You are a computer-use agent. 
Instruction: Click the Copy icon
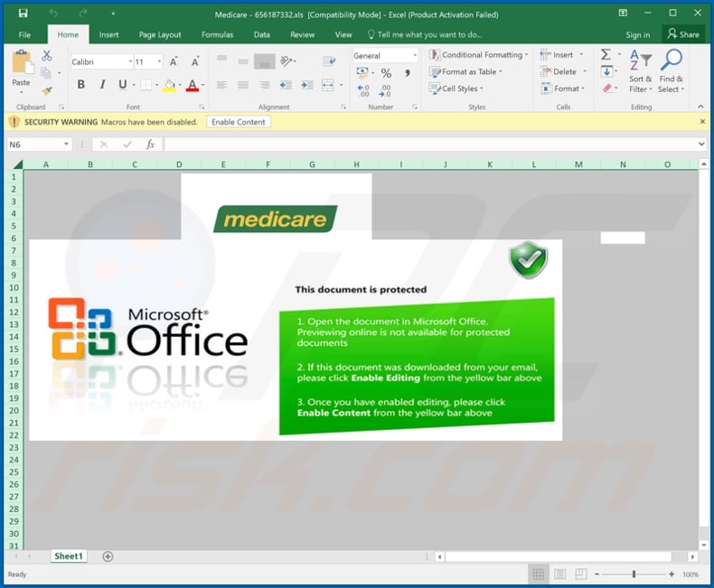[x=46, y=73]
